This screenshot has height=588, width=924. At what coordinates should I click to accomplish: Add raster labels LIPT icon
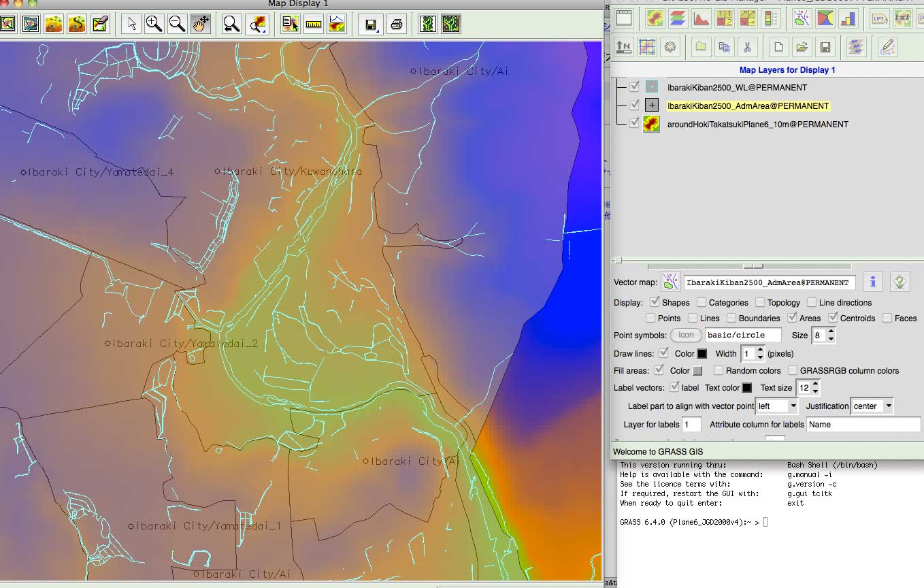879,18
